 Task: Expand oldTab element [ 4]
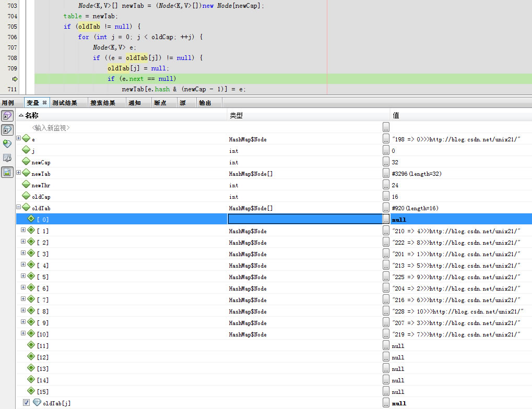(x=23, y=264)
